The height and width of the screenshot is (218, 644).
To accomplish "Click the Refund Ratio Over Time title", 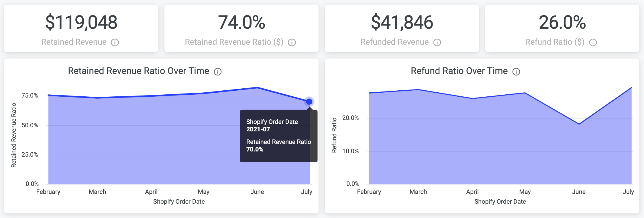I will (x=459, y=71).
